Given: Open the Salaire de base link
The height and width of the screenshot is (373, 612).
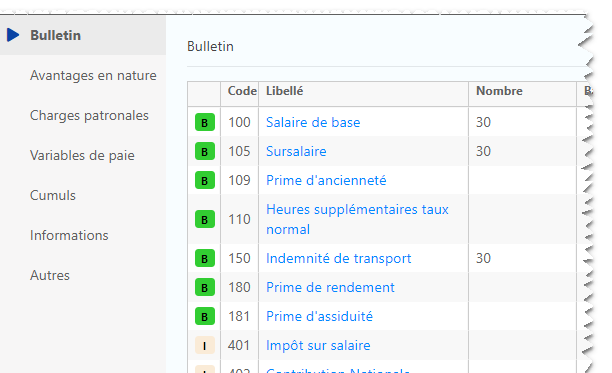Looking at the screenshot, I should point(313,122).
